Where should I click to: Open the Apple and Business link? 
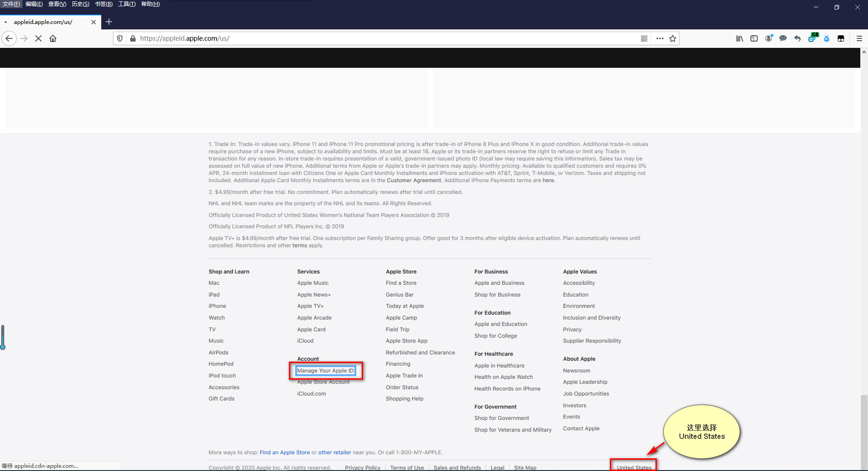click(500, 283)
